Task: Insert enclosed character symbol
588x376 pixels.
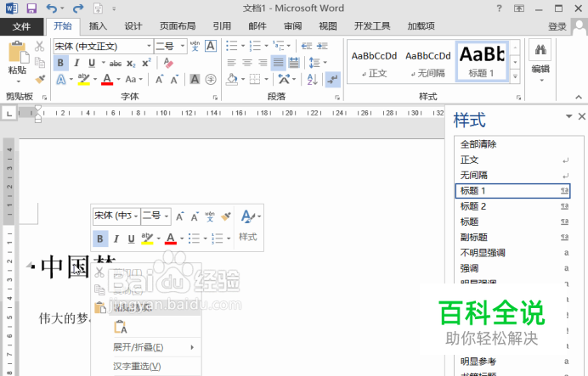Action: (x=211, y=80)
